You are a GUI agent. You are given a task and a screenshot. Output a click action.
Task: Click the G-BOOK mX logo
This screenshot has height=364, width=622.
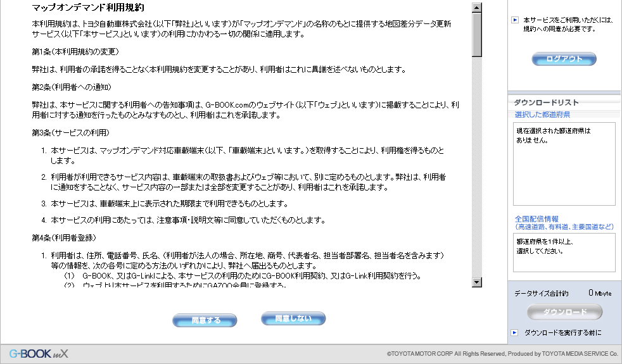[x=39, y=354]
